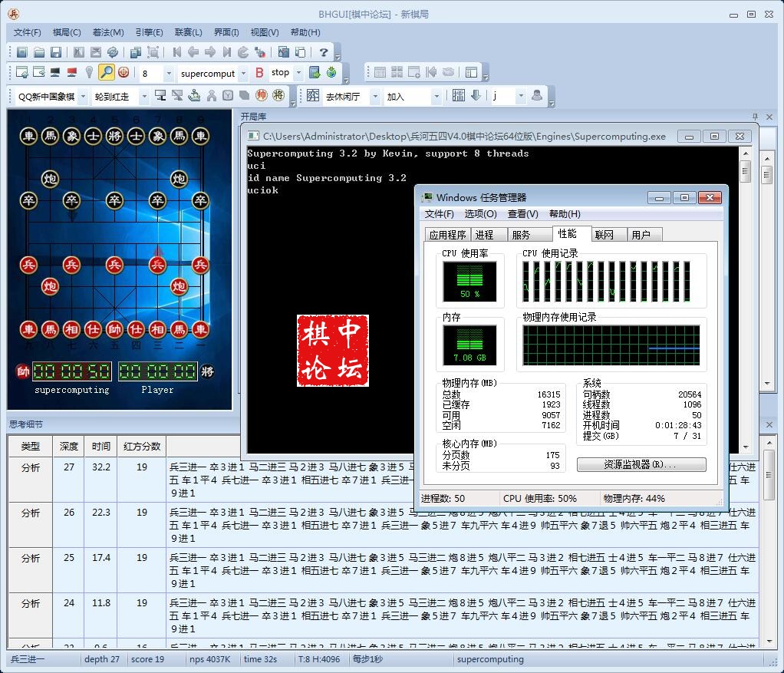Click the 红方分数 column header
This screenshot has height=673, width=784.
142,446
